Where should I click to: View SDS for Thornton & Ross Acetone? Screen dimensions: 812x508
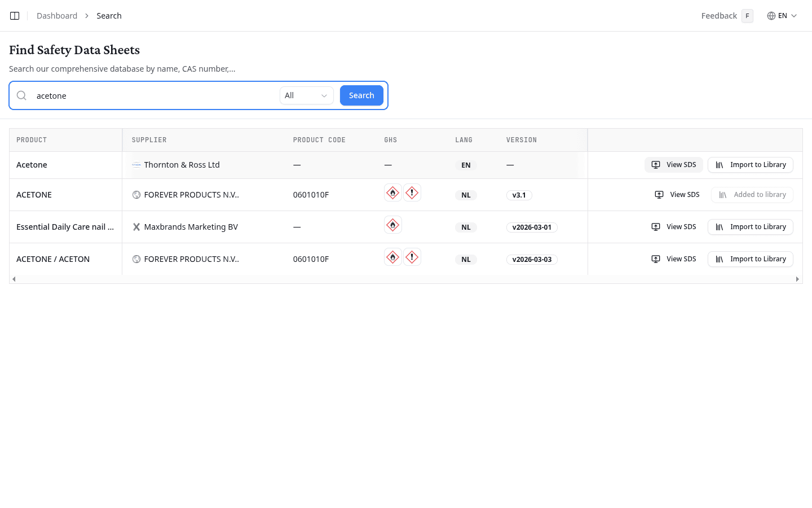674,165
